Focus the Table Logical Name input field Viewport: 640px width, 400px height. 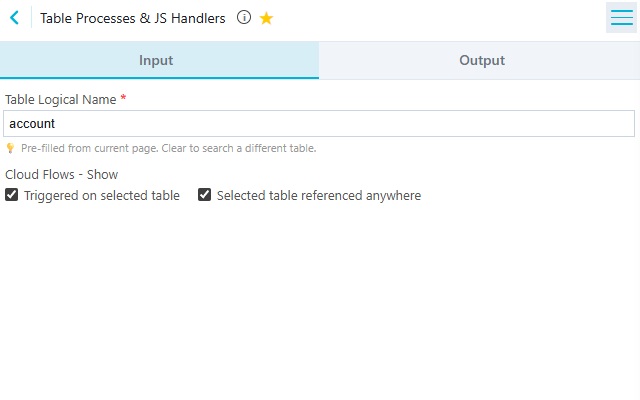point(319,123)
